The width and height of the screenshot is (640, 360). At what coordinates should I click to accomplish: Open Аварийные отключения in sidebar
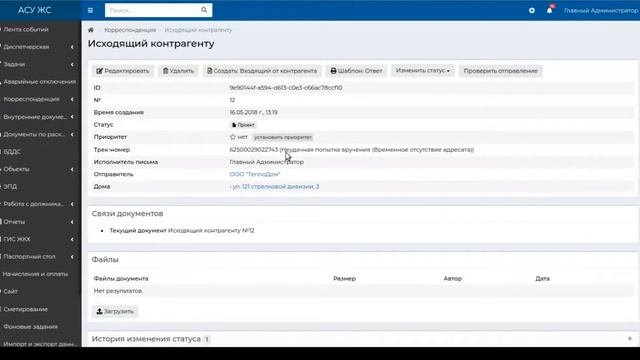pos(40,82)
